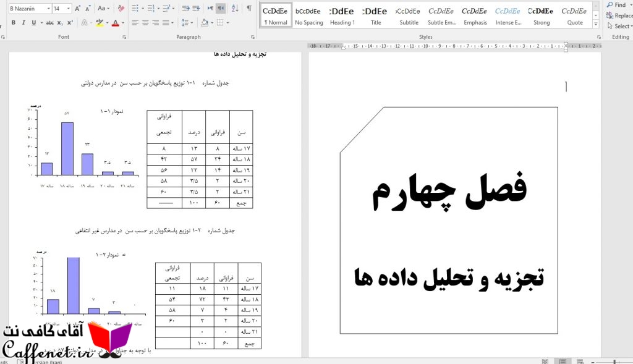Toggle subscript formatting
The image size is (633, 364).
click(x=60, y=23)
